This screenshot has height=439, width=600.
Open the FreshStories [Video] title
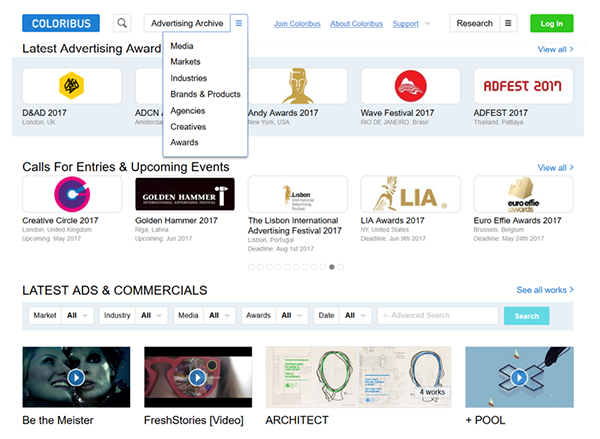pyautogui.click(x=194, y=420)
